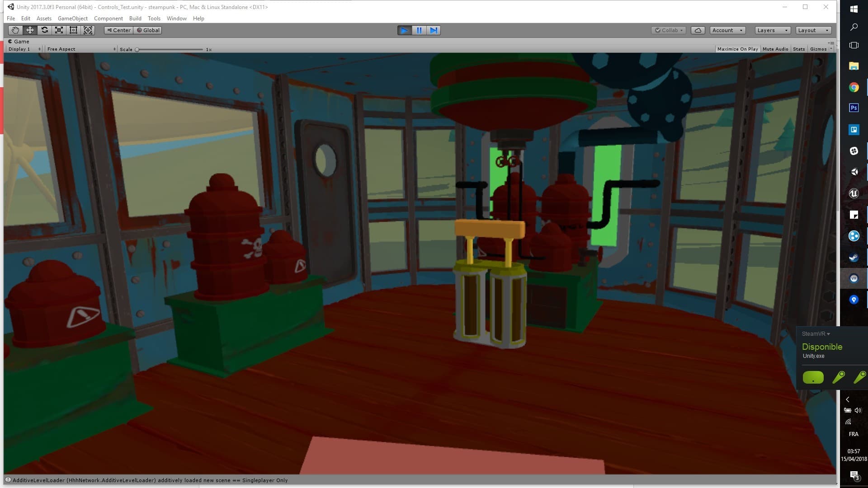Open the File menu

(x=11, y=19)
